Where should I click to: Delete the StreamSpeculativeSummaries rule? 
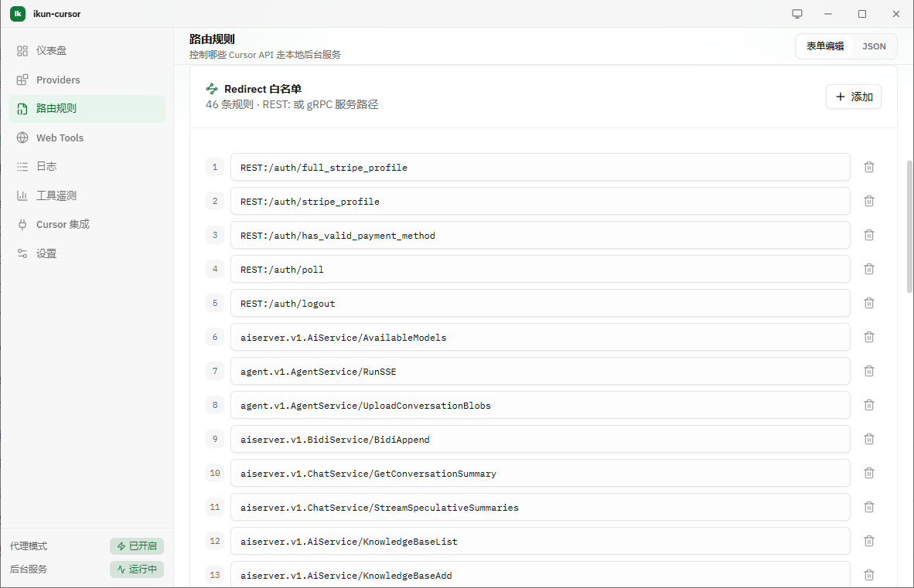[x=868, y=507]
